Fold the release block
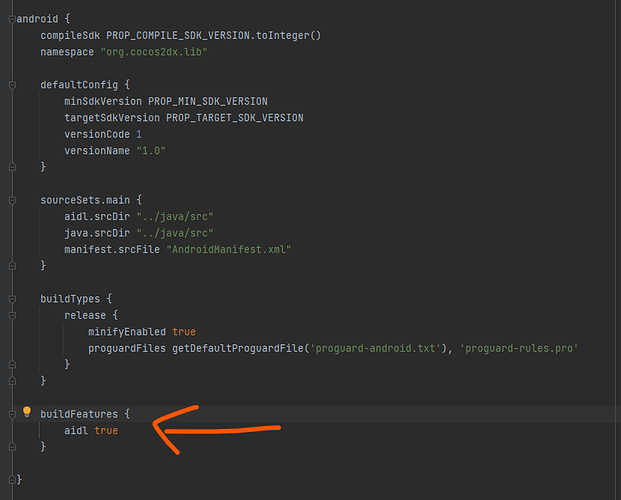Viewport: 621px width, 500px height. point(11,315)
